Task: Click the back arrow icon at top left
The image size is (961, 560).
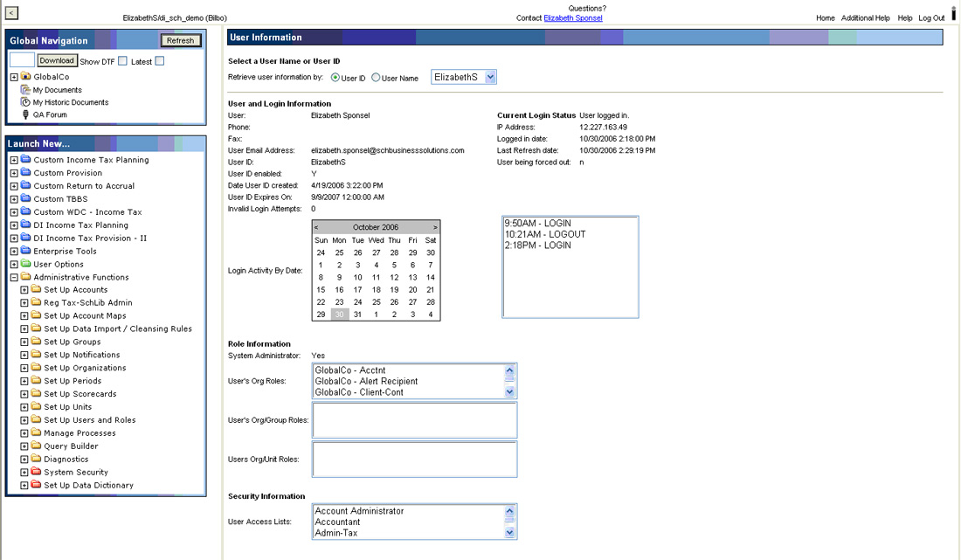Action: tap(11, 12)
